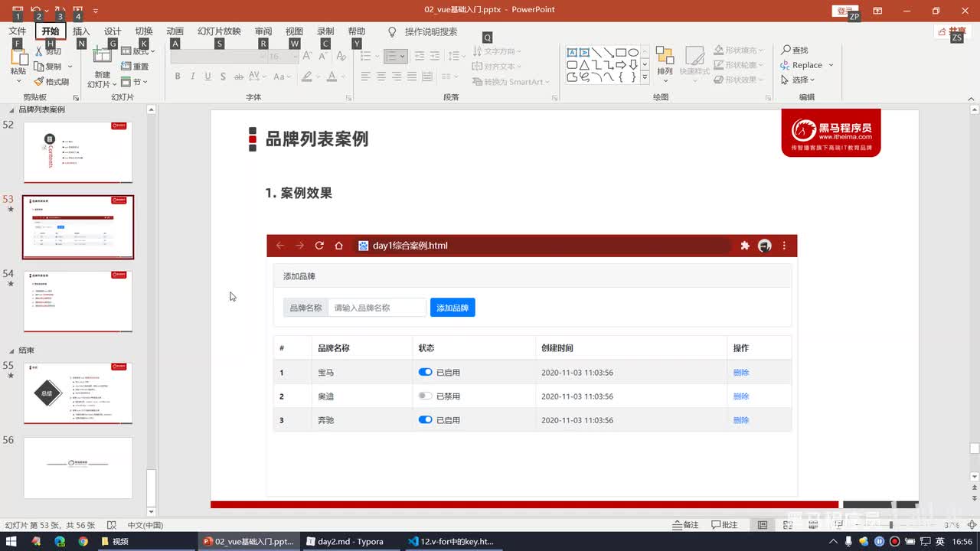Click the Underline U formatting icon
The height and width of the screenshot is (551, 980).
[x=207, y=77]
